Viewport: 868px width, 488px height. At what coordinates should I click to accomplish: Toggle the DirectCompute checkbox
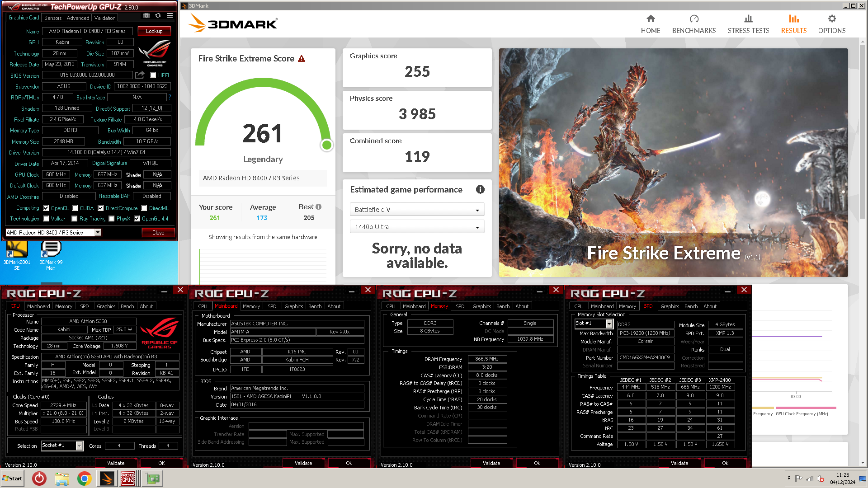tap(101, 208)
